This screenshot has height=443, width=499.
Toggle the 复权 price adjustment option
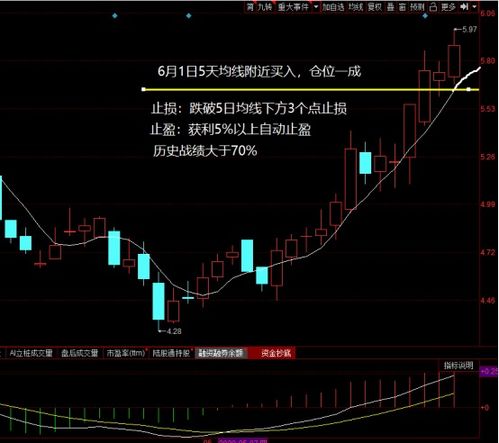click(x=374, y=7)
